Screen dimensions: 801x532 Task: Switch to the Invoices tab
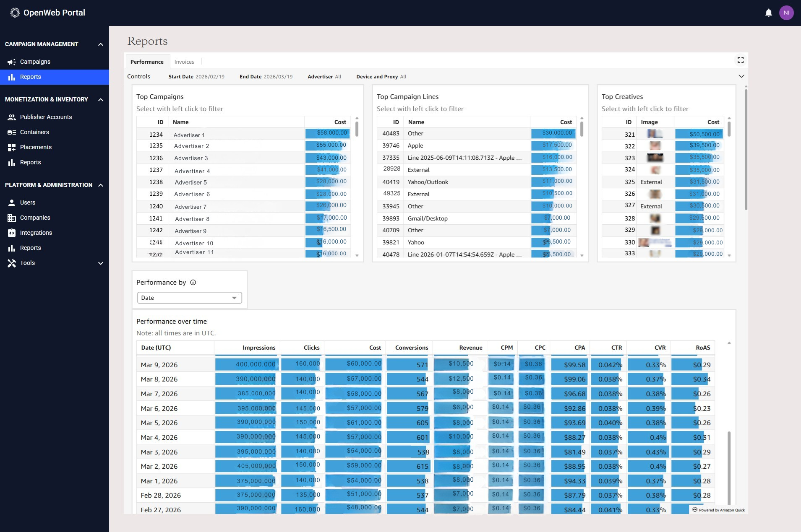pyautogui.click(x=184, y=62)
